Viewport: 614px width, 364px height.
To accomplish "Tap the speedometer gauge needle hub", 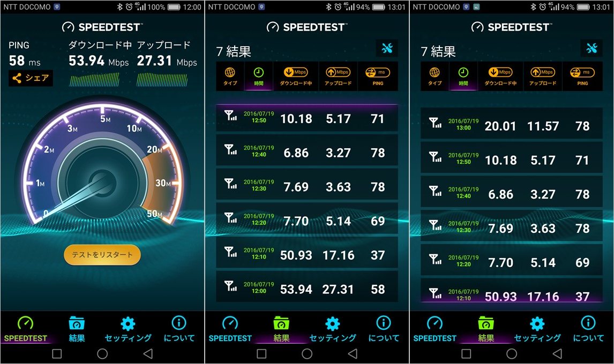I will point(102,183).
